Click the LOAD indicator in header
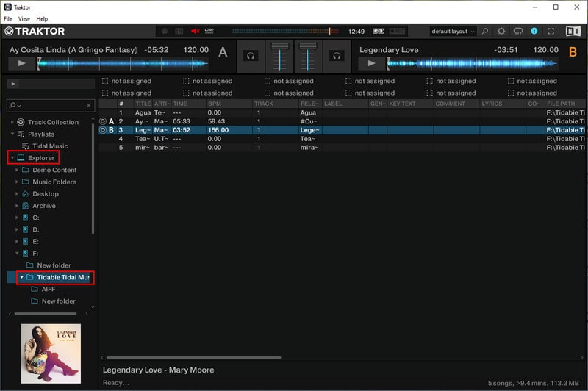This screenshot has height=391, width=588. pos(209,31)
